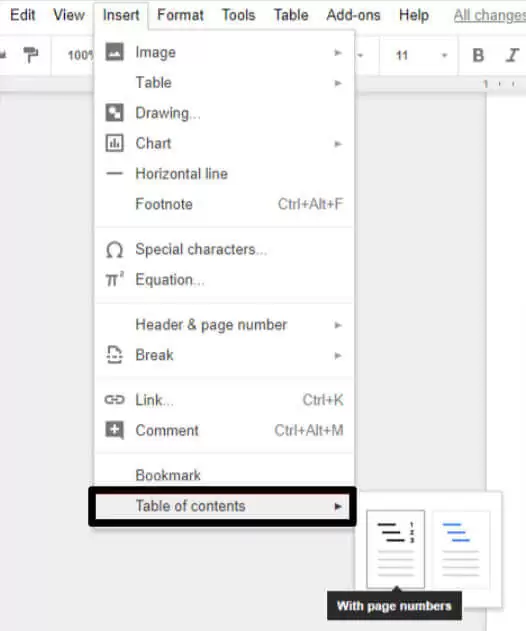
Task: Select the Drawing icon entry
Action: tap(114, 113)
